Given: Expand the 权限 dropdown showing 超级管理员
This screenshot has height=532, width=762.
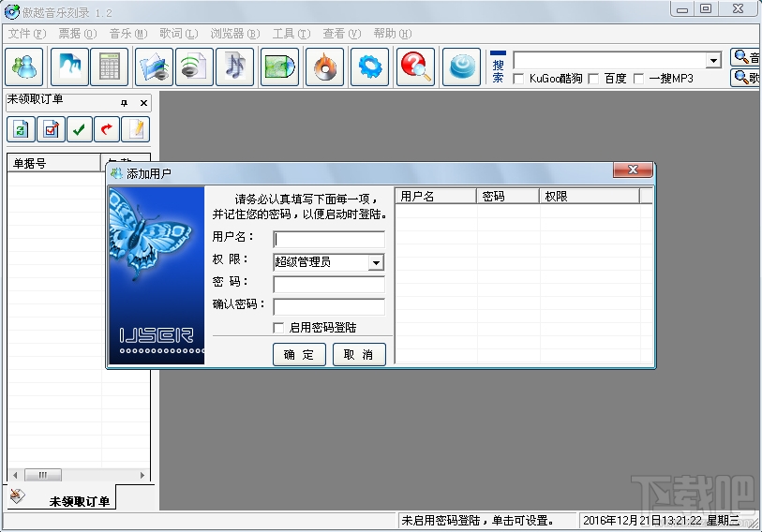Looking at the screenshot, I should tap(376, 262).
